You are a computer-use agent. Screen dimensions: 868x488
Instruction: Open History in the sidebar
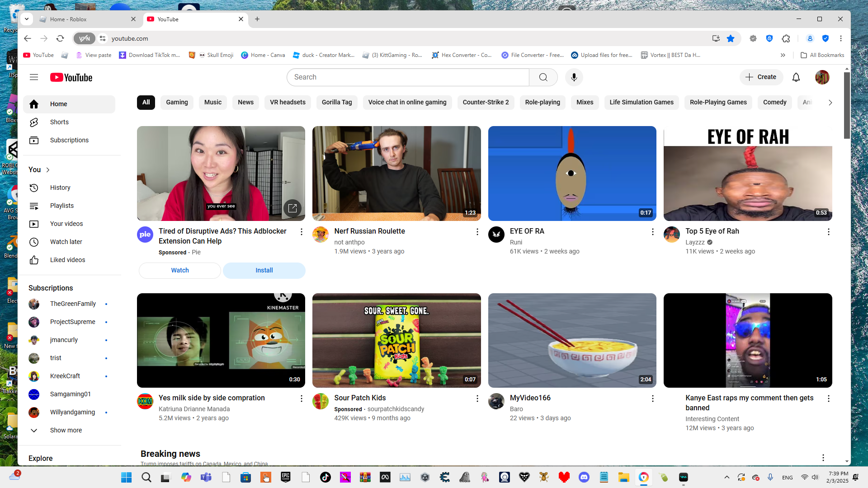(x=69, y=188)
